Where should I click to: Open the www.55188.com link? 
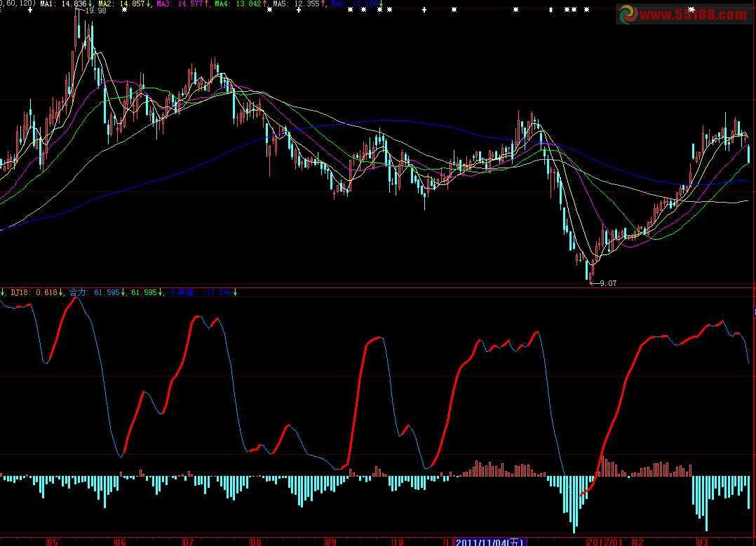[x=694, y=15]
